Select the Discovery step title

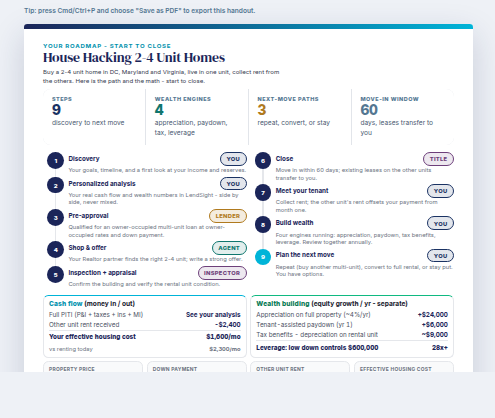84,159
